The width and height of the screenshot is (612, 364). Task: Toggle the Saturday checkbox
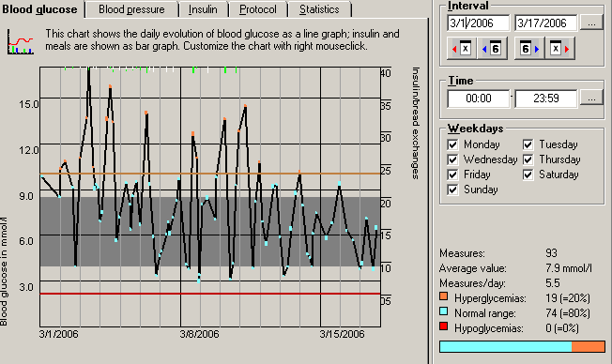click(528, 174)
